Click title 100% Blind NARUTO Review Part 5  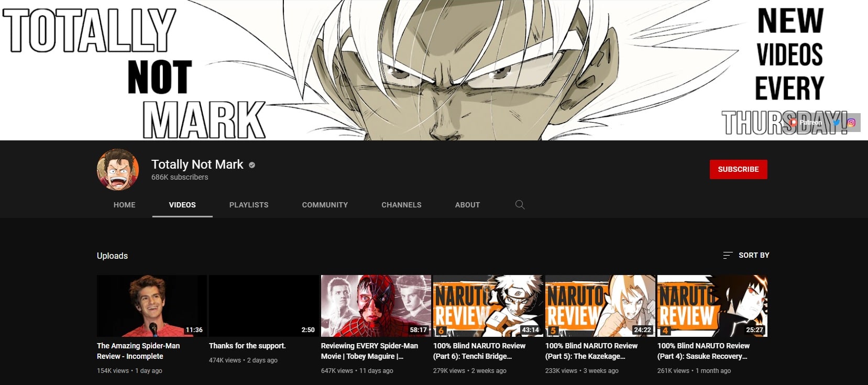591,351
